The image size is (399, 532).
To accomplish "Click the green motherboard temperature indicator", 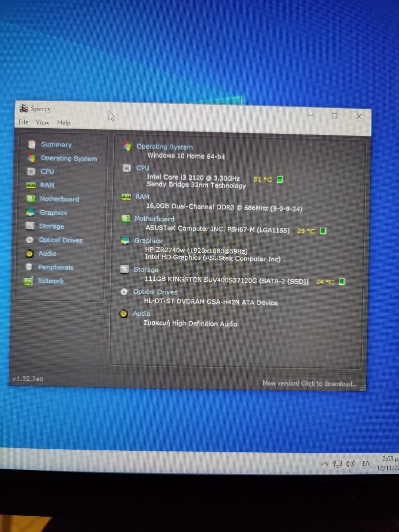I will click(x=323, y=231).
